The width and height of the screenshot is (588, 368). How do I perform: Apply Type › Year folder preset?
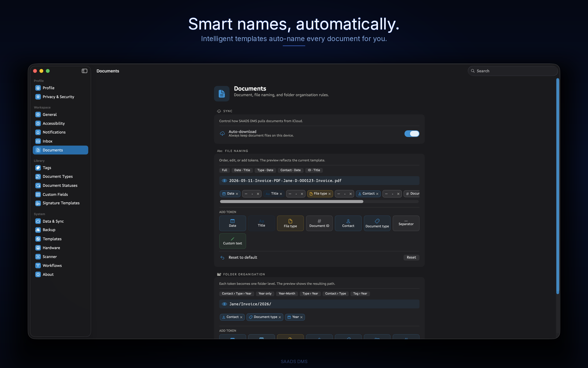click(310, 294)
